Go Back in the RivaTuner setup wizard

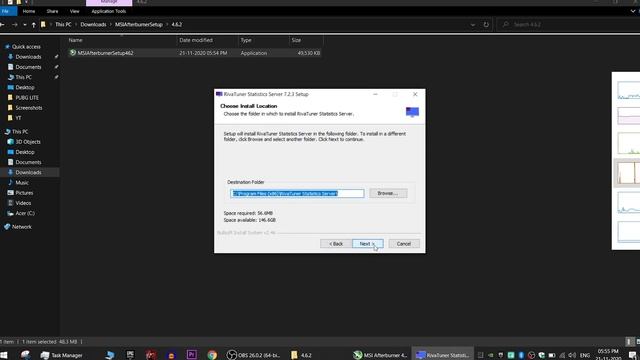click(x=336, y=244)
